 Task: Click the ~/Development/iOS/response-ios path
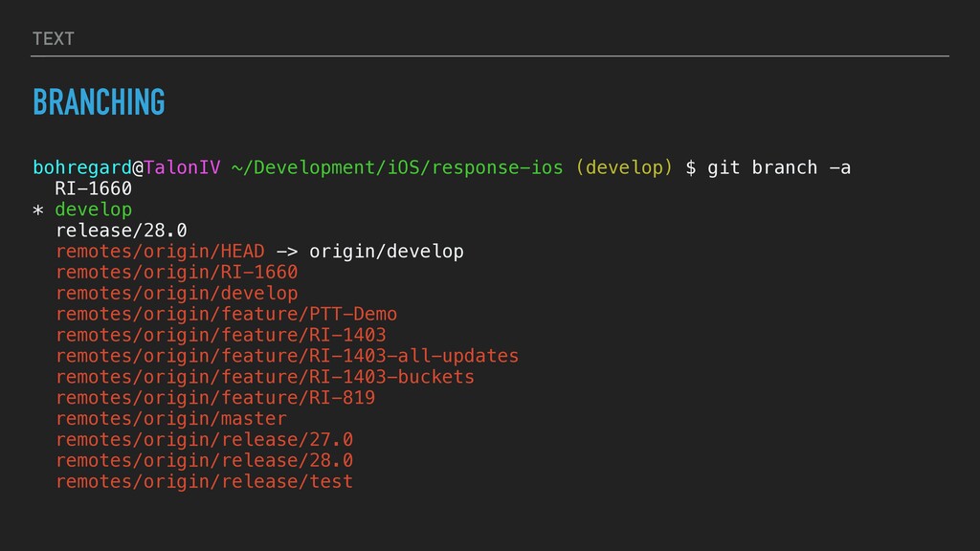[397, 168]
